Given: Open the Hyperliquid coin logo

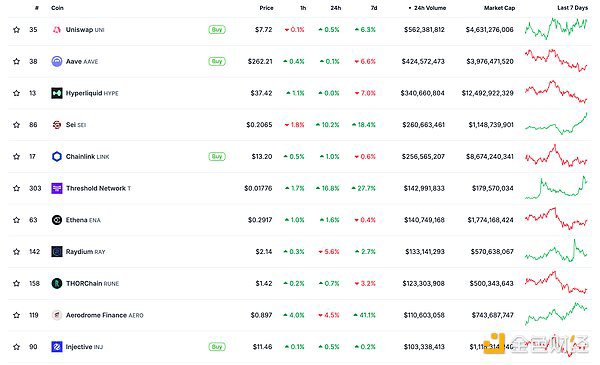Looking at the screenshot, I should pos(57,93).
